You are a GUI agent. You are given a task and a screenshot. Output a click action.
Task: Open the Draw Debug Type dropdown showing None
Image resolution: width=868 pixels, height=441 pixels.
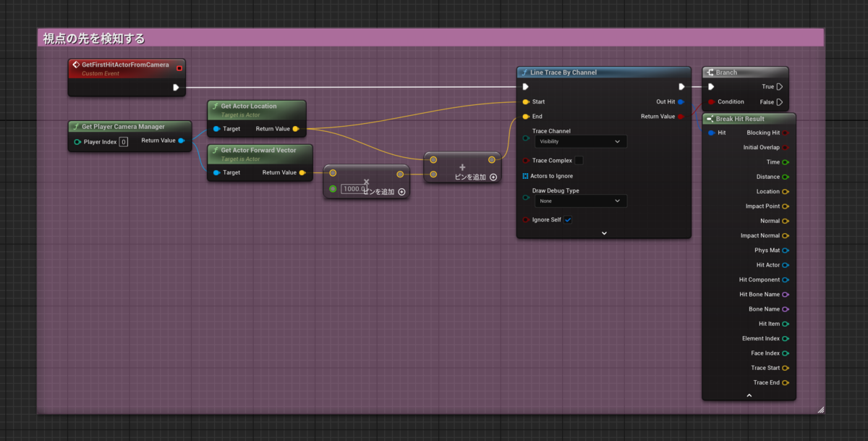[579, 201]
